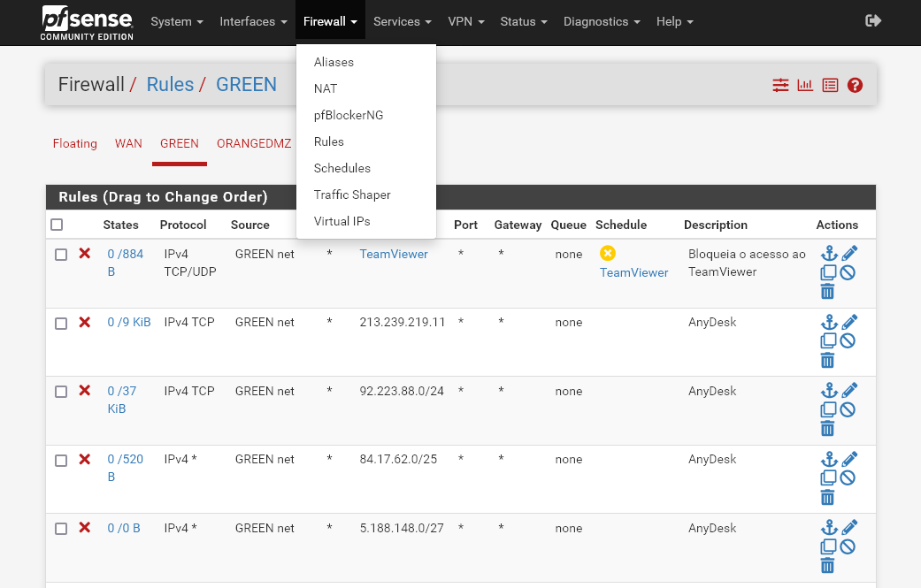Click anchor icon on 5.188.148.0/27 rule

click(x=828, y=528)
